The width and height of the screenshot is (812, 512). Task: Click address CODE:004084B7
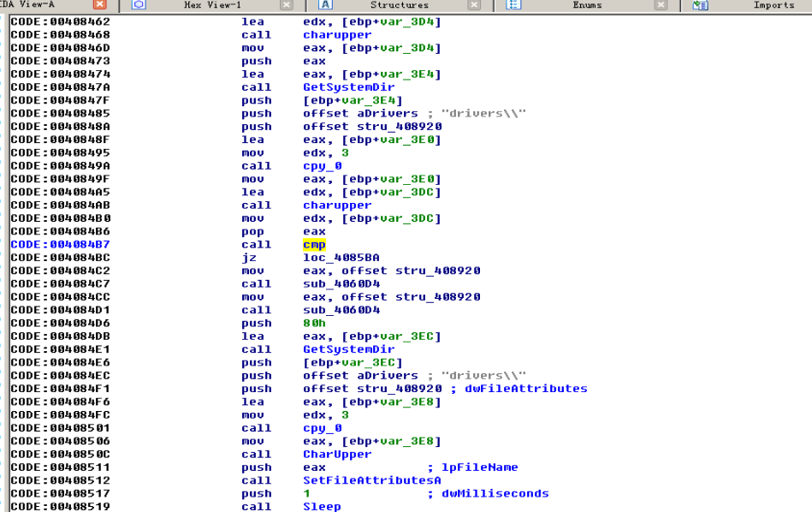point(60,245)
